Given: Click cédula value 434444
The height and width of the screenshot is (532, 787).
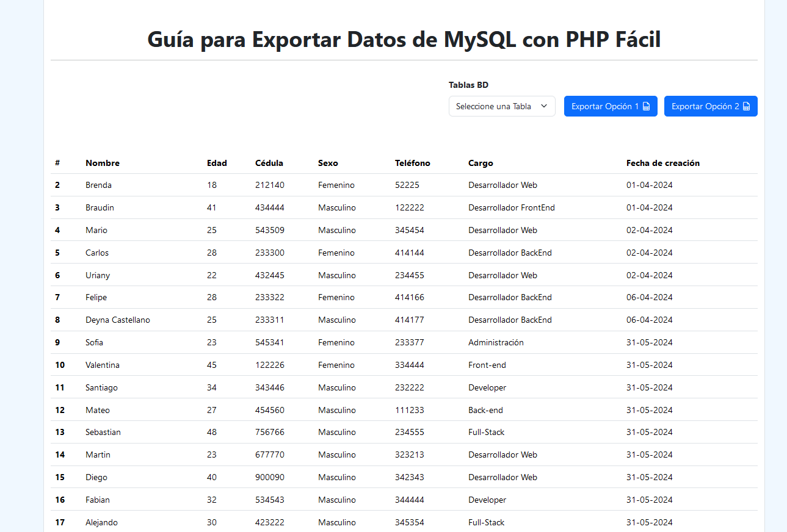Looking at the screenshot, I should point(270,207).
